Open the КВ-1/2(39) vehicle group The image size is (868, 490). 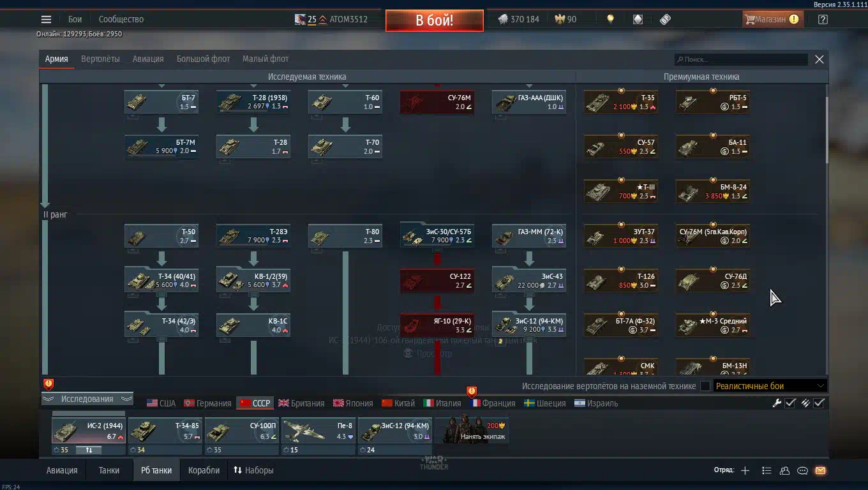coord(253,281)
